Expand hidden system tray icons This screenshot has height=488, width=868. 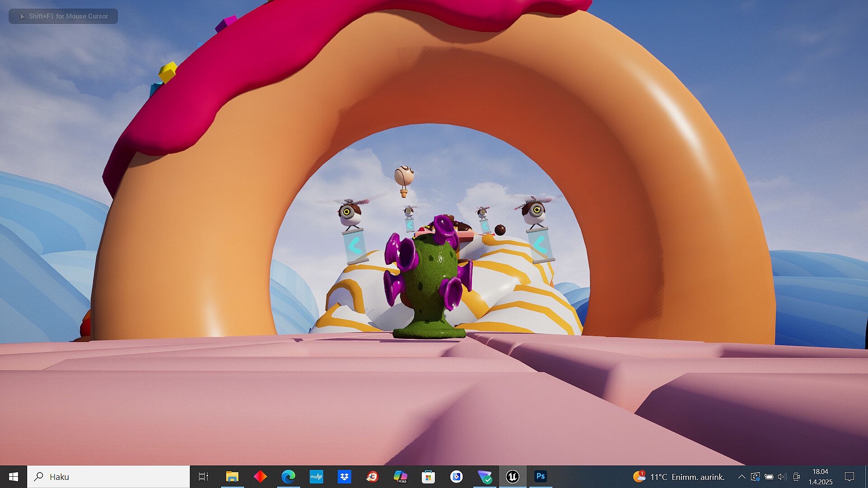741,477
